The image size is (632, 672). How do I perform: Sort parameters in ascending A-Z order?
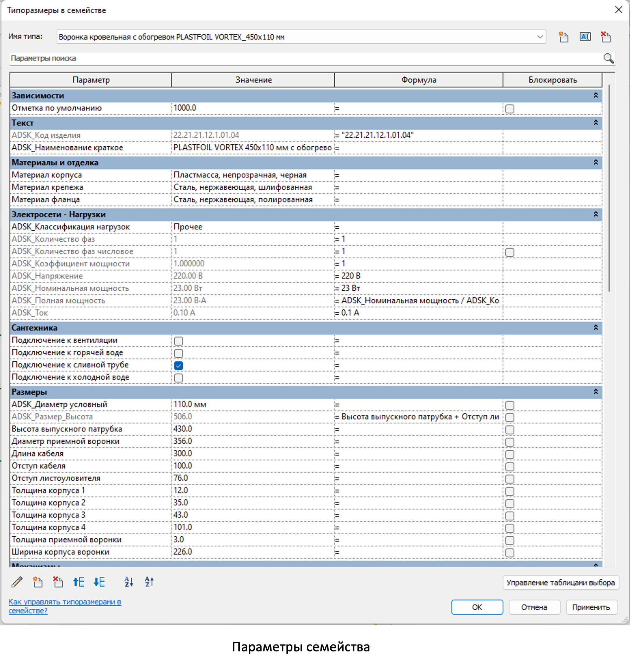pos(128,582)
